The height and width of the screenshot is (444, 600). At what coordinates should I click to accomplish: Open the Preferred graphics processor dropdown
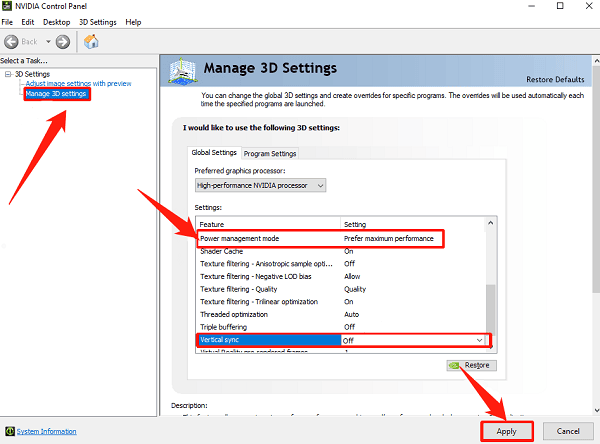point(260,185)
